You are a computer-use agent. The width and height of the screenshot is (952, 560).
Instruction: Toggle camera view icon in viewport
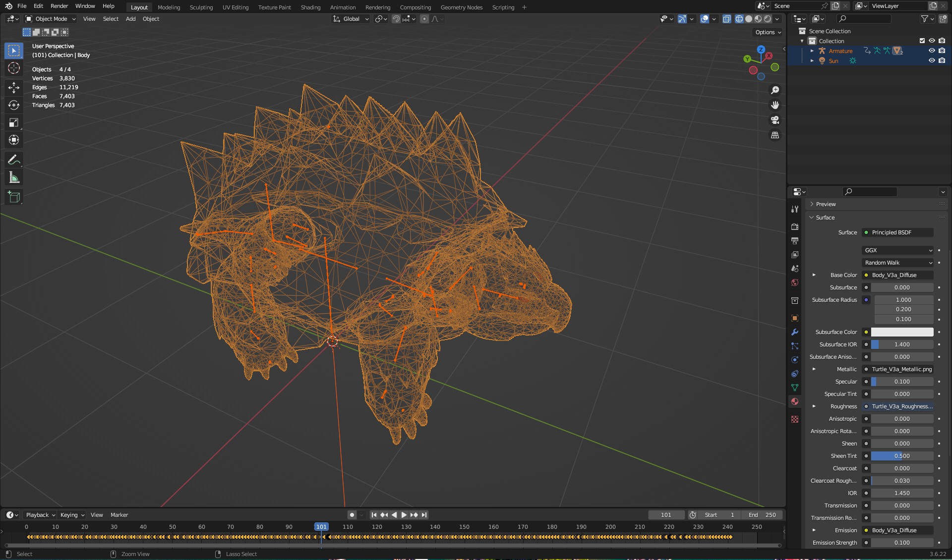(774, 120)
